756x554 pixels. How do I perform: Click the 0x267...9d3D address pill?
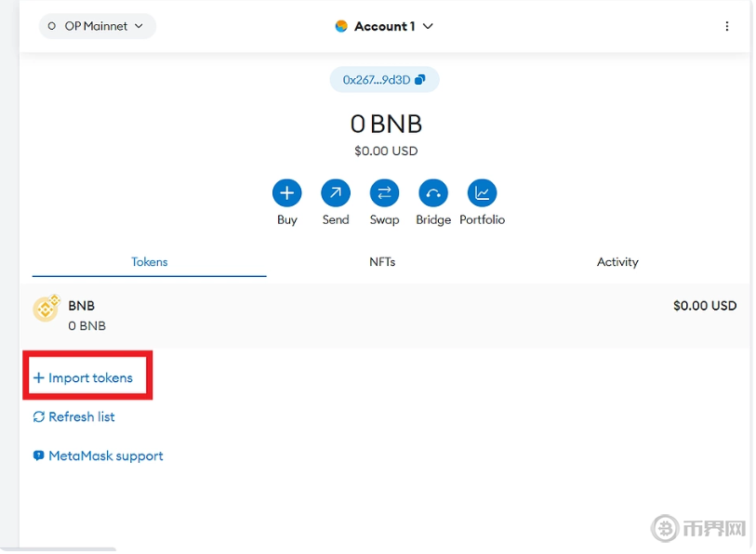[x=377, y=81]
